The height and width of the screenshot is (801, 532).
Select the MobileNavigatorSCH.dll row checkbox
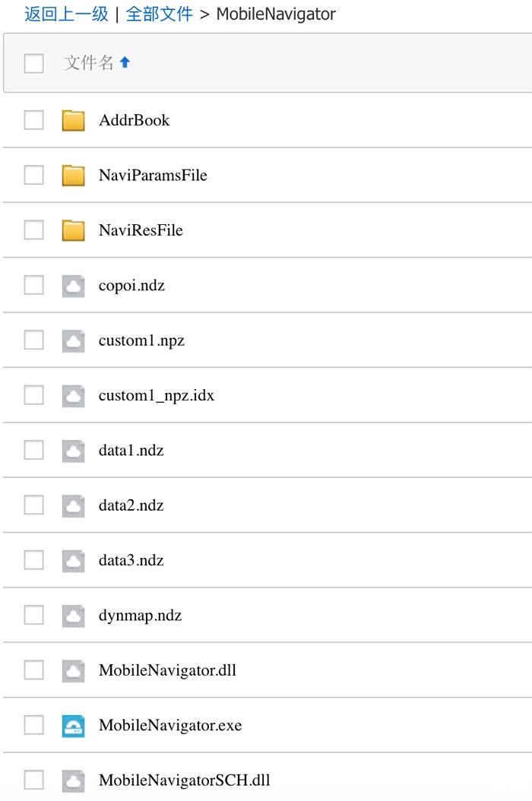coord(33,780)
